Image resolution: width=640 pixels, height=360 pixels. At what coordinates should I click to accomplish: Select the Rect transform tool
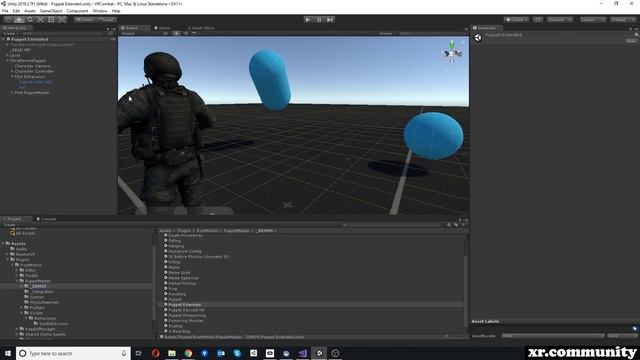(x=51, y=20)
